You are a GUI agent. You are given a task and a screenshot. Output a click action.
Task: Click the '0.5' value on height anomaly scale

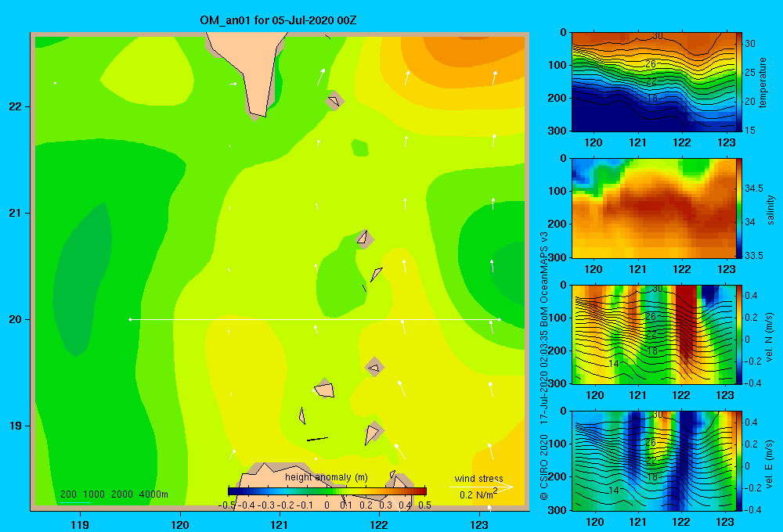[x=424, y=505]
